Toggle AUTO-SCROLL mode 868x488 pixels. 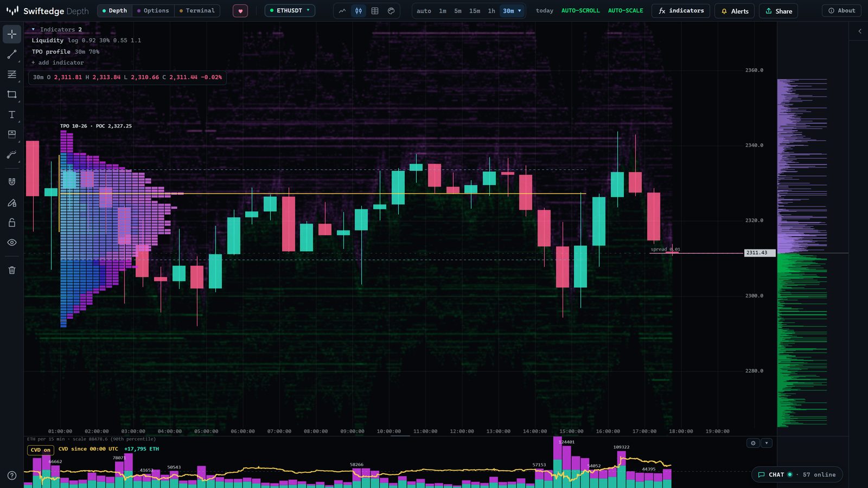point(580,10)
